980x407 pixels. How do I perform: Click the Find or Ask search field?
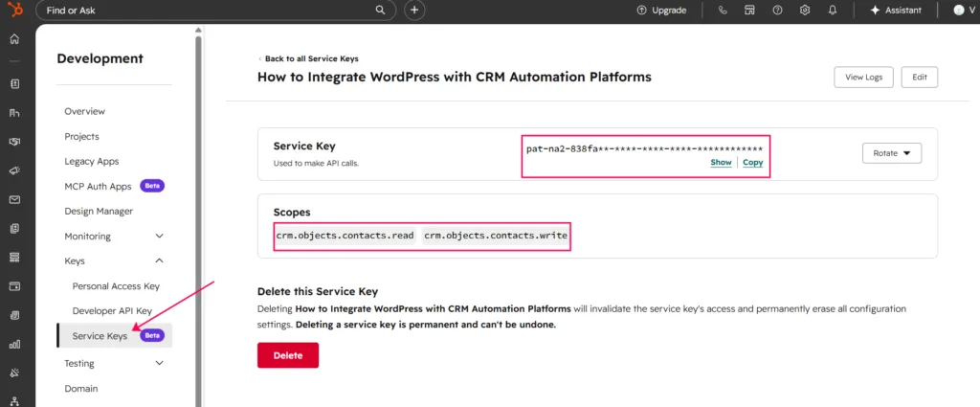pyautogui.click(x=215, y=10)
